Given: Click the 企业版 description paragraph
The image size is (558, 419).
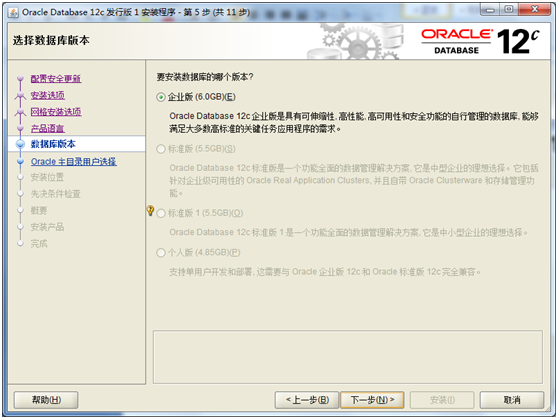Looking at the screenshot, I should [x=353, y=123].
